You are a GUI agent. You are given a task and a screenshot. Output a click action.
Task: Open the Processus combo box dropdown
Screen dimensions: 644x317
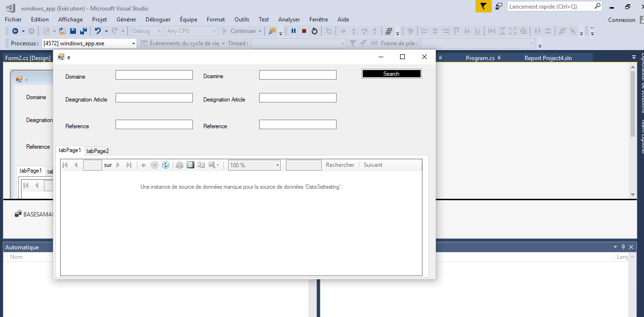click(x=134, y=43)
